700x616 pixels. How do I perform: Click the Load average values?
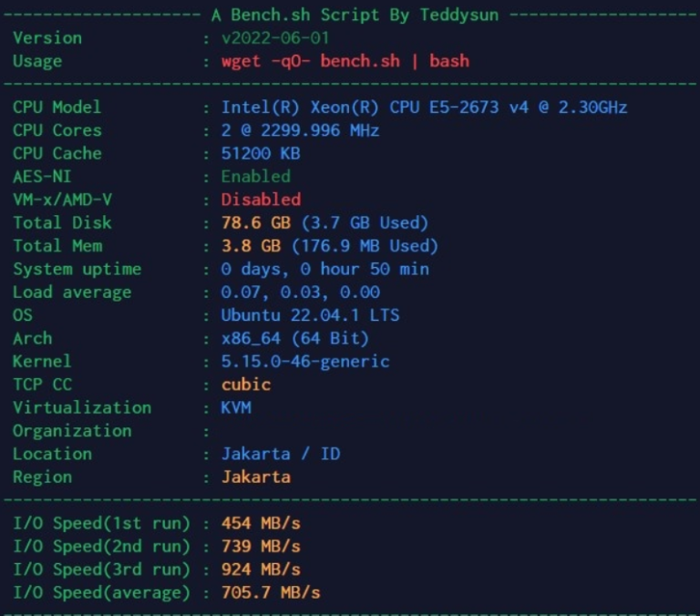click(x=300, y=293)
